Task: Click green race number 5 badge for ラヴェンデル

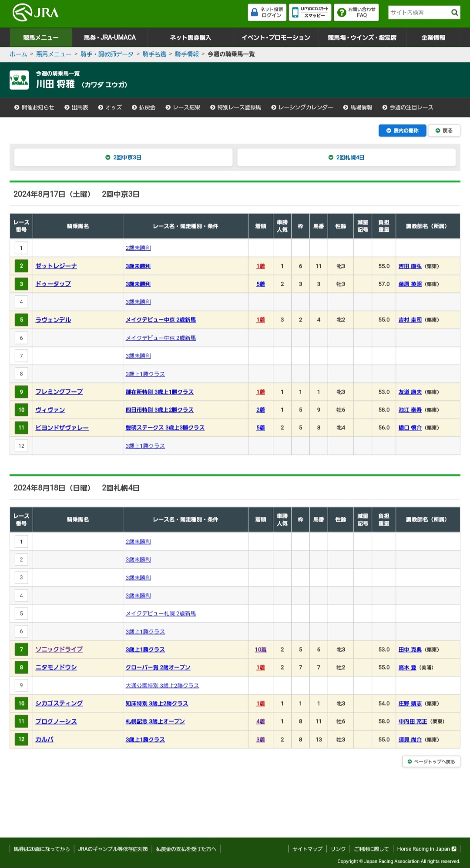Action: pyautogui.click(x=21, y=320)
